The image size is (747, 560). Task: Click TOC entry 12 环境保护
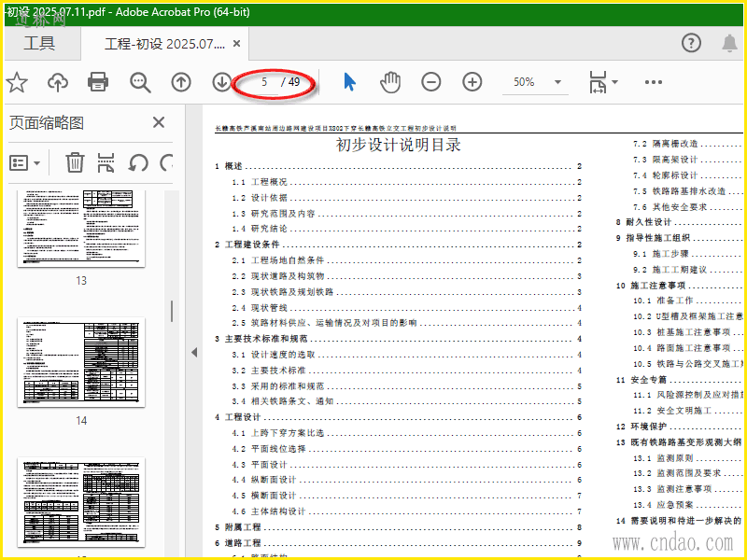pyautogui.click(x=679, y=427)
